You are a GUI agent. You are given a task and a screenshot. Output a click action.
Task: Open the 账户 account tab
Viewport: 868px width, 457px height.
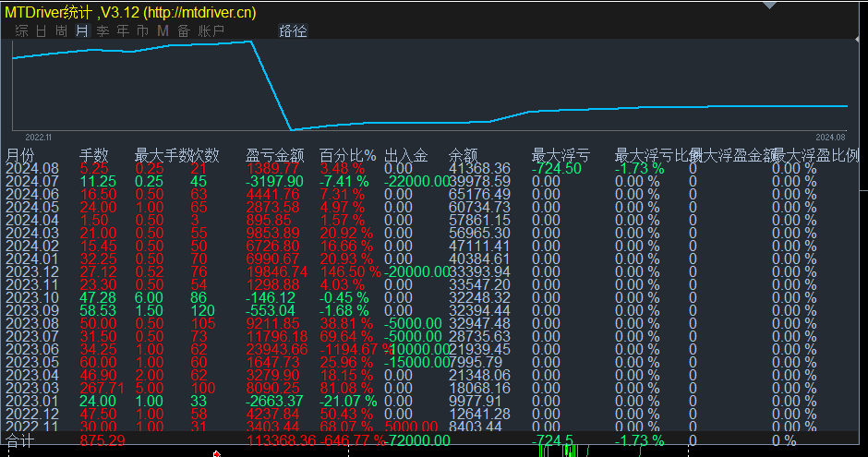pyautogui.click(x=211, y=31)
